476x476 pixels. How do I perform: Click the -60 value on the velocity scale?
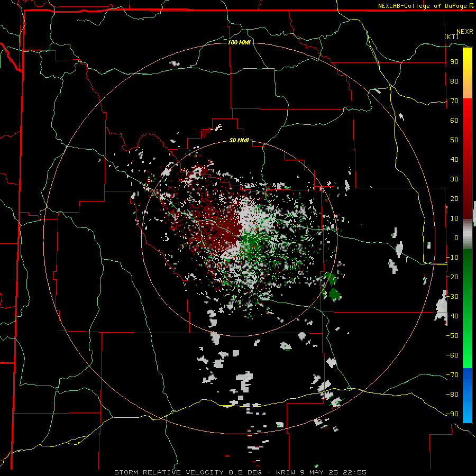452,355
